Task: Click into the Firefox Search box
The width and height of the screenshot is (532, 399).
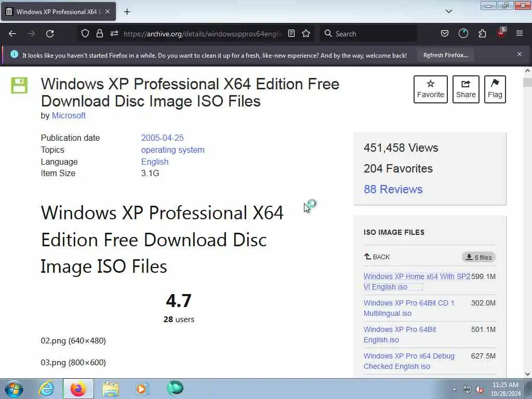Action: [x=369, y=34]
